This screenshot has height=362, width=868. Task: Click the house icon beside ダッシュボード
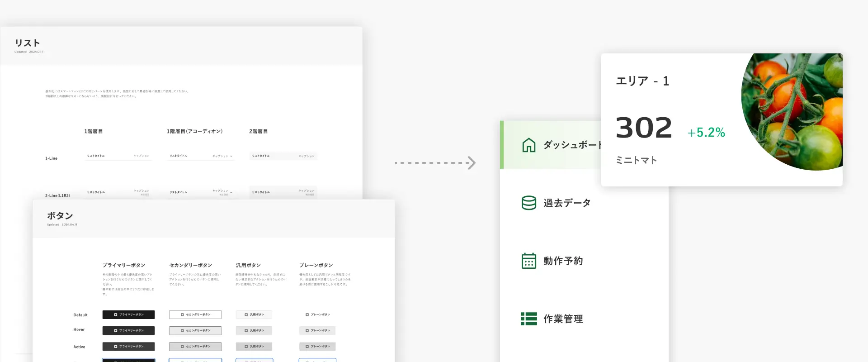[x=528, y=145]
